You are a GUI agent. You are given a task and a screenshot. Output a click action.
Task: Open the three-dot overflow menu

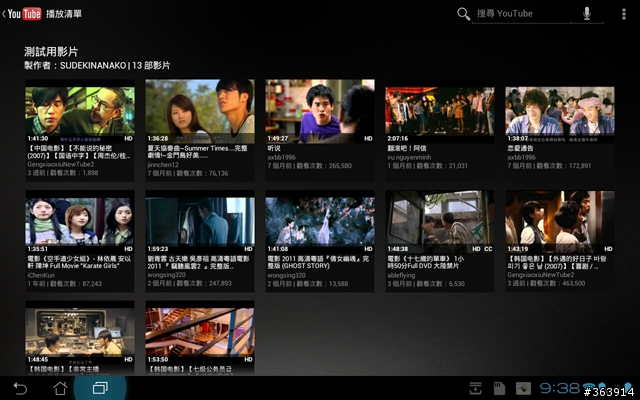[623, 14]
